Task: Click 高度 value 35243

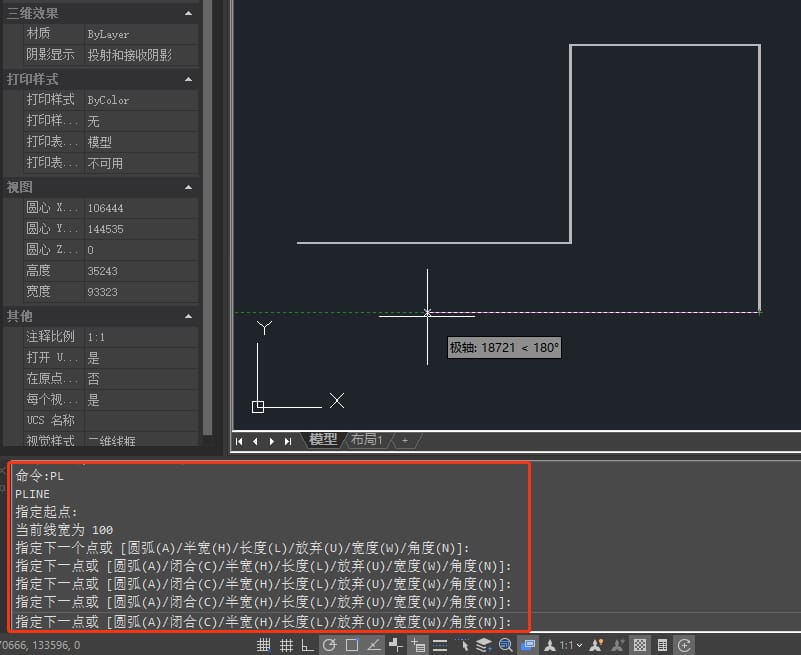Action: [141, 271]
